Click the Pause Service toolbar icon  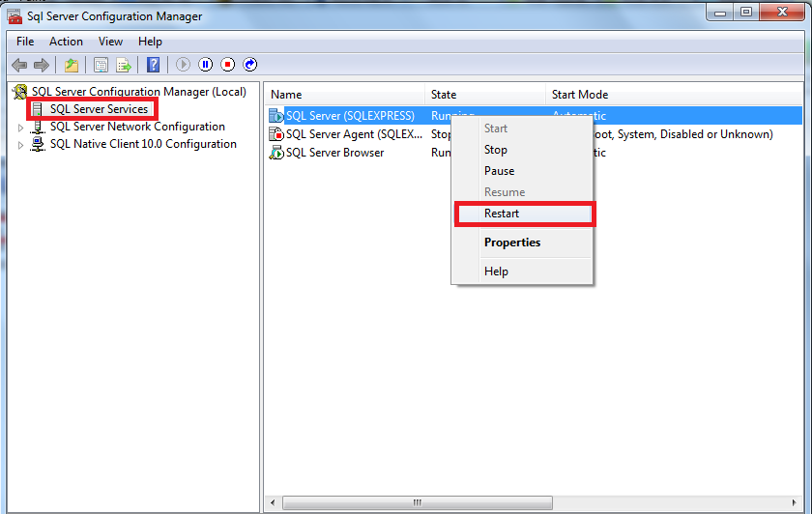click(x=205, y=65)
